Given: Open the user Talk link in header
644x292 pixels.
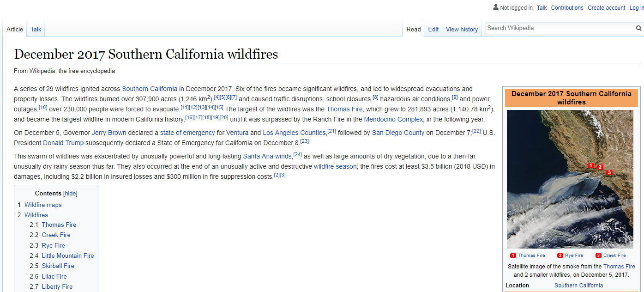Looking at the screenshot, I should click(542, 8).
